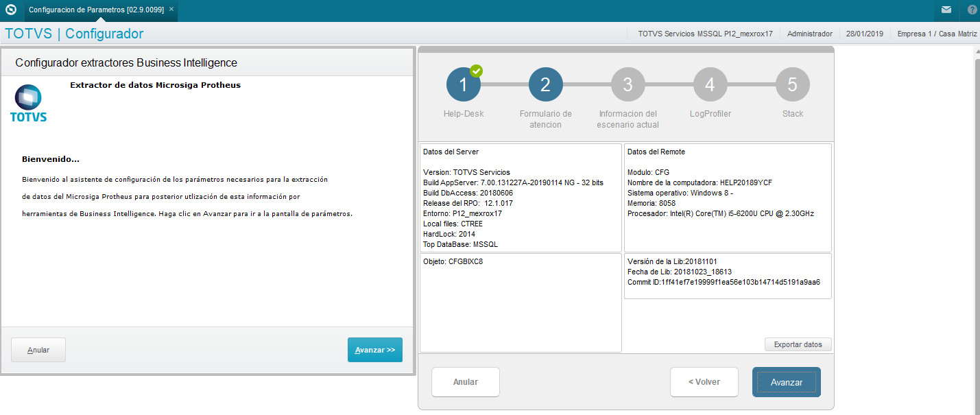
Task: Open the help question mark icon
Action: click(x=972, y=10)
